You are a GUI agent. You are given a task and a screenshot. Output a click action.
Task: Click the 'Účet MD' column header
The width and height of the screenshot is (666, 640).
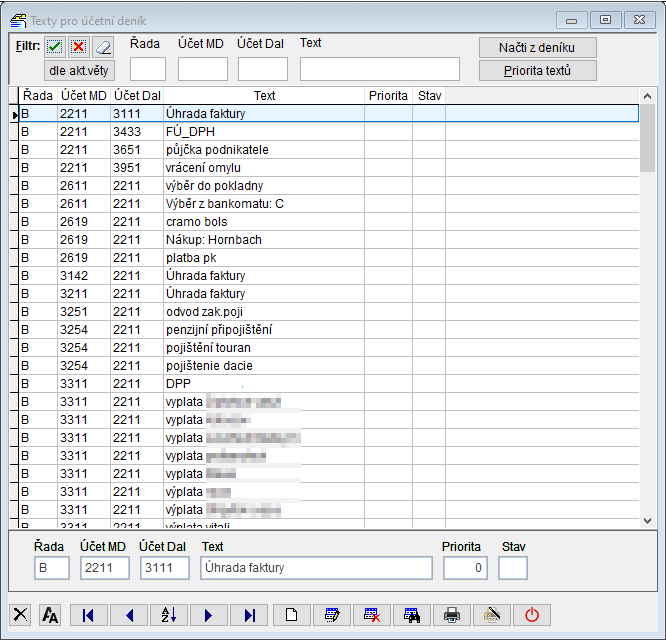[x=84, y=96]
